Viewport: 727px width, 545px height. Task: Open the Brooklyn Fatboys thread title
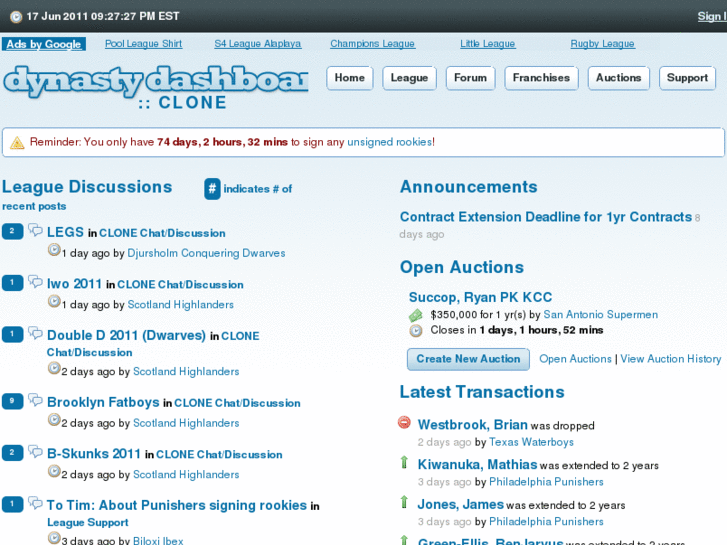103,402
